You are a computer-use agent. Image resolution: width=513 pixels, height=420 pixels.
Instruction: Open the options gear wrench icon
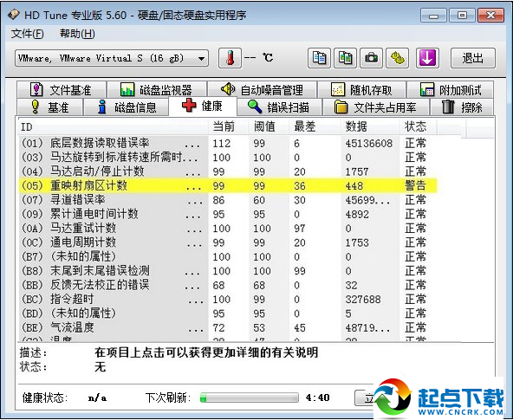tap(398, 58)
